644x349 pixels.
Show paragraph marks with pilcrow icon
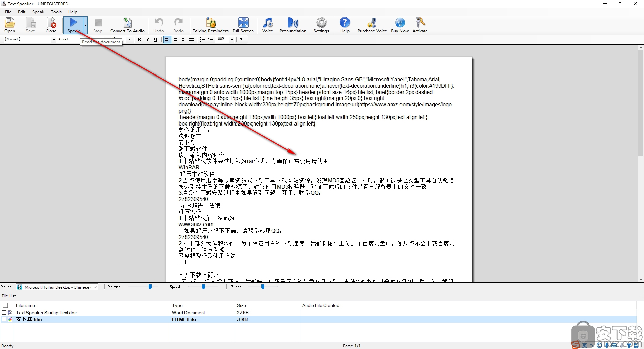pyautogui.click(x=242, y=40)
